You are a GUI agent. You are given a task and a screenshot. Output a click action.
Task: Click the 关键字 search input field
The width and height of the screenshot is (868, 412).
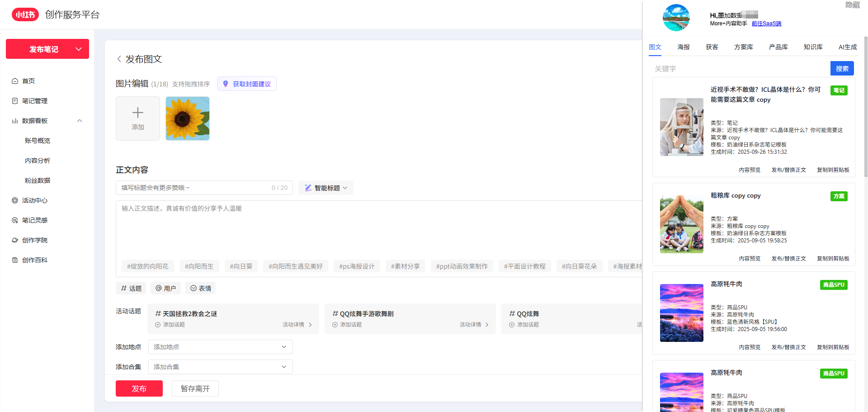[x=741, y=69]
